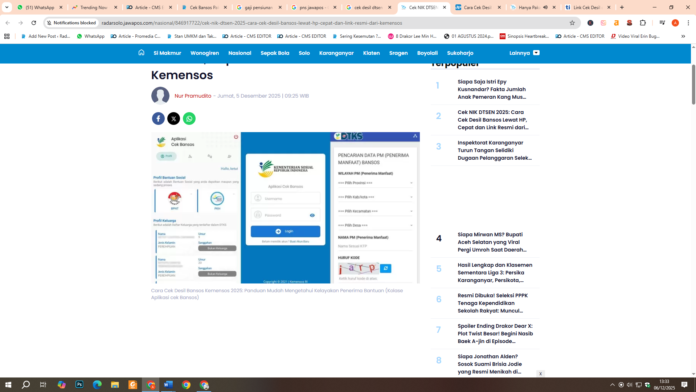Open Jonathan Alden popular article
Viewport: 696px width, 392px height.
point(490,364)
